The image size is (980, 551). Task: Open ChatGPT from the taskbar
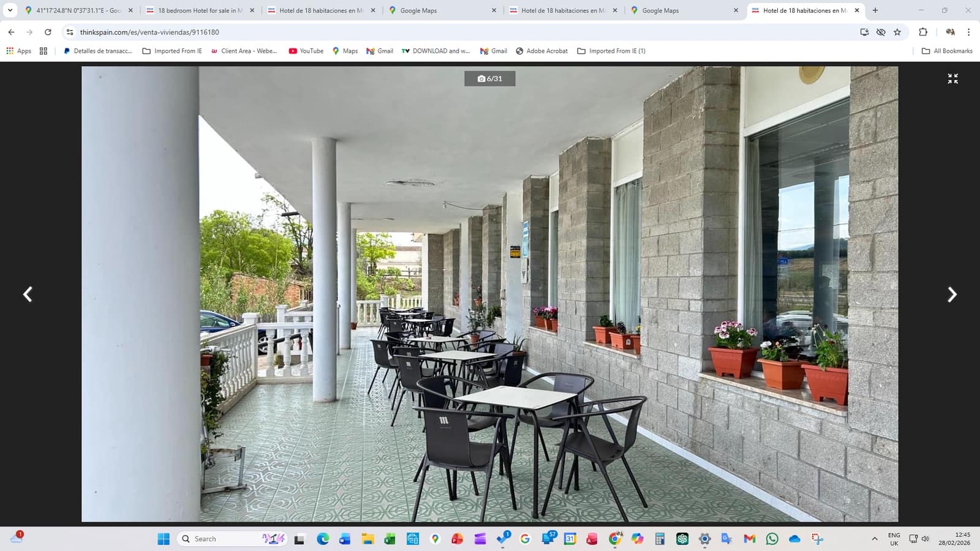[x=682, y=539]
